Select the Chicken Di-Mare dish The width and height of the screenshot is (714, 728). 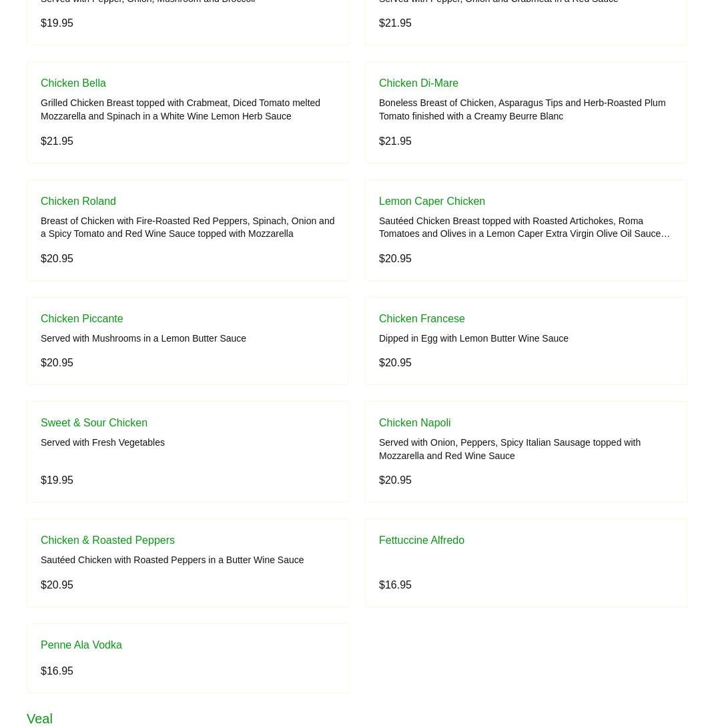(418, 83)
